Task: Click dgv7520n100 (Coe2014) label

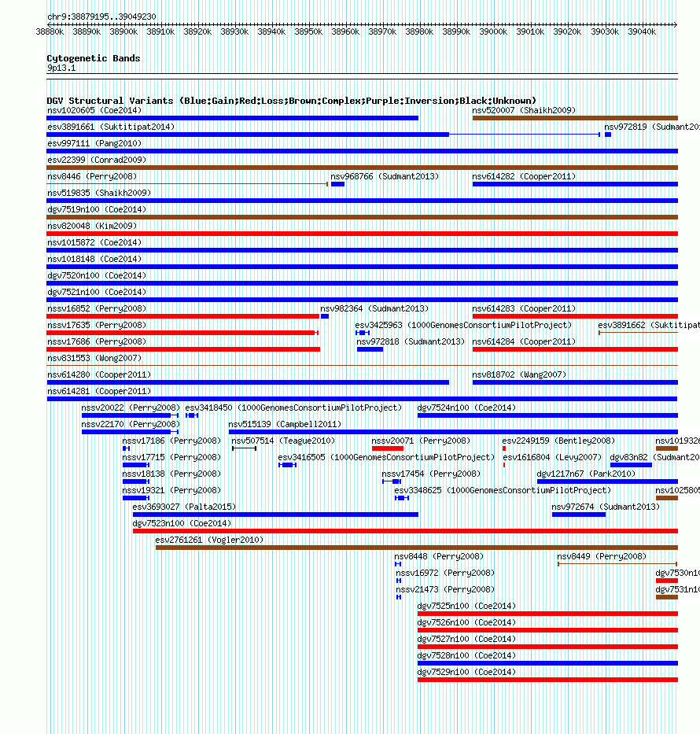Action: 97,275
